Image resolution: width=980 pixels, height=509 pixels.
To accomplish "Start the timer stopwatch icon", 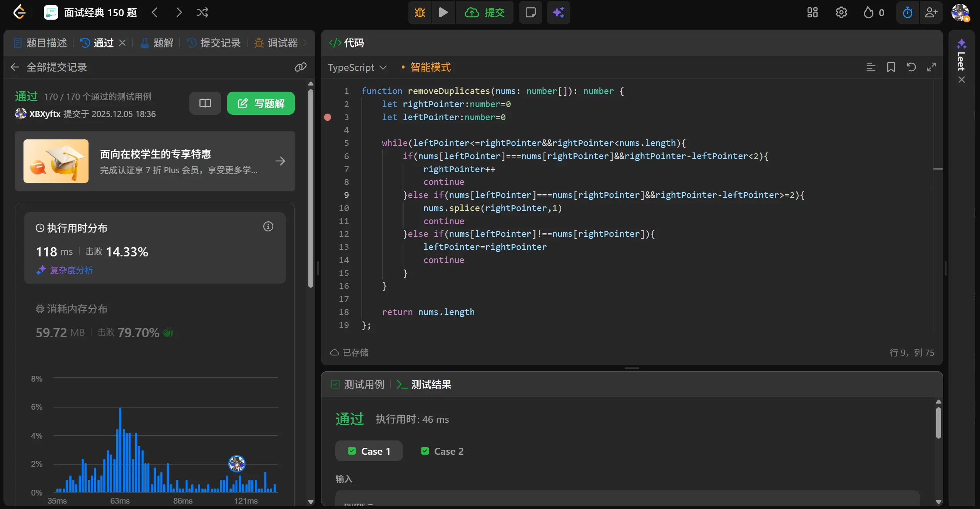I will pyautogui.click(x=907, y=12).
